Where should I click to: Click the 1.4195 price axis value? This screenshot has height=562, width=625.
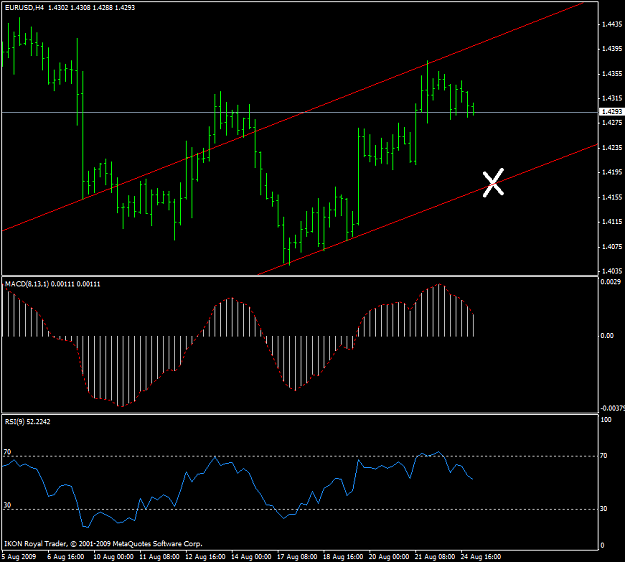(x=612, y=173)
